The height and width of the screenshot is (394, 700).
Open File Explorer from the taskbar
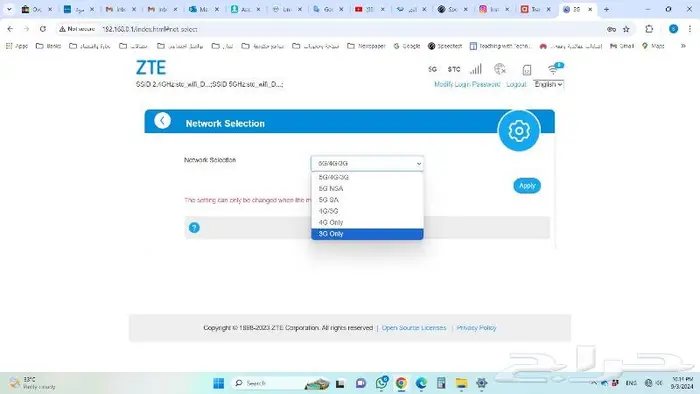tap(461, 383)
